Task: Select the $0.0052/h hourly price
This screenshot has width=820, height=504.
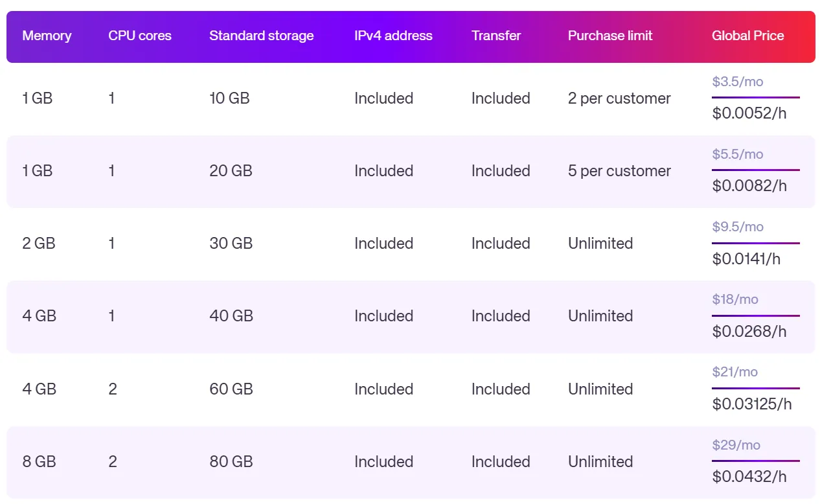Action: [x=749, y=113]
